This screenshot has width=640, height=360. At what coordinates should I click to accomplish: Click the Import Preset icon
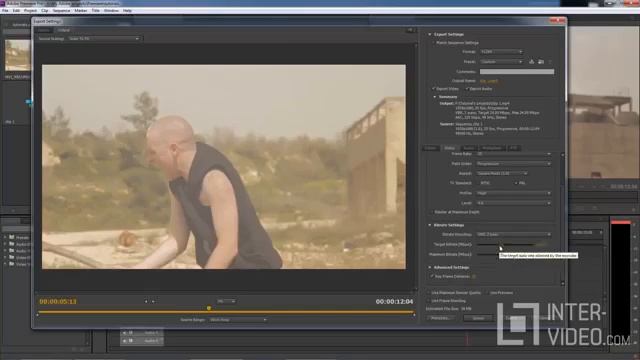pyautogui.click(x=541, y=62)
